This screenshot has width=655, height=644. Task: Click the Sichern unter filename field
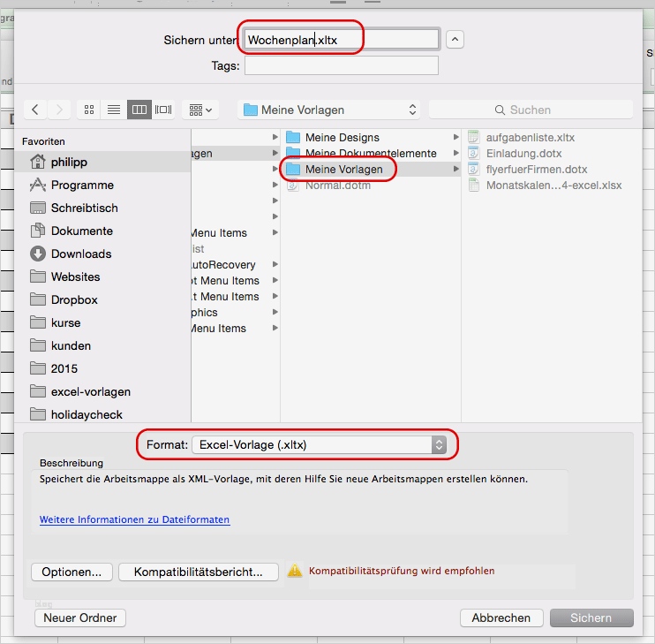tap(342, 40)
